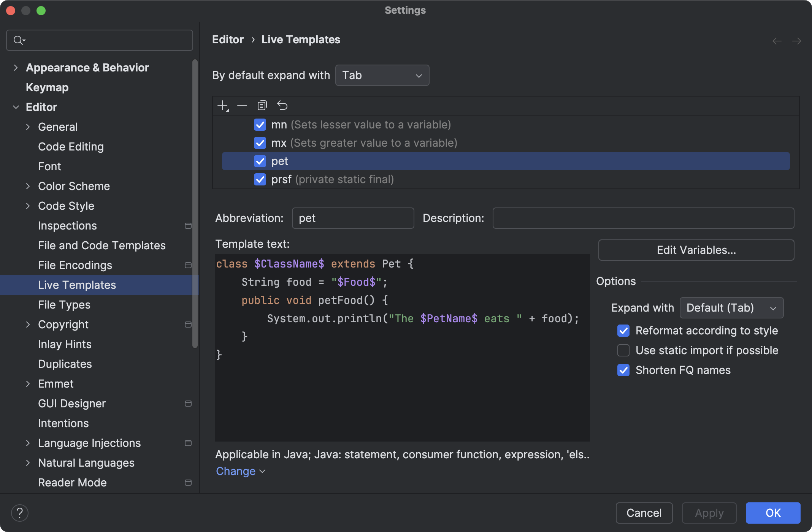Click the remove template icon

242,105
